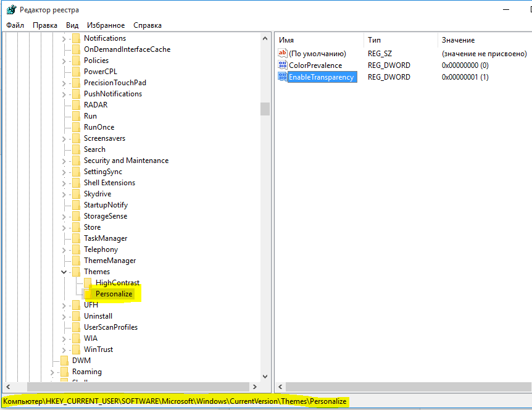This screenshot has width=532, height=410.
Task: Open the Избранное menu
Action: pyautogui.click(x=105, y=25)
